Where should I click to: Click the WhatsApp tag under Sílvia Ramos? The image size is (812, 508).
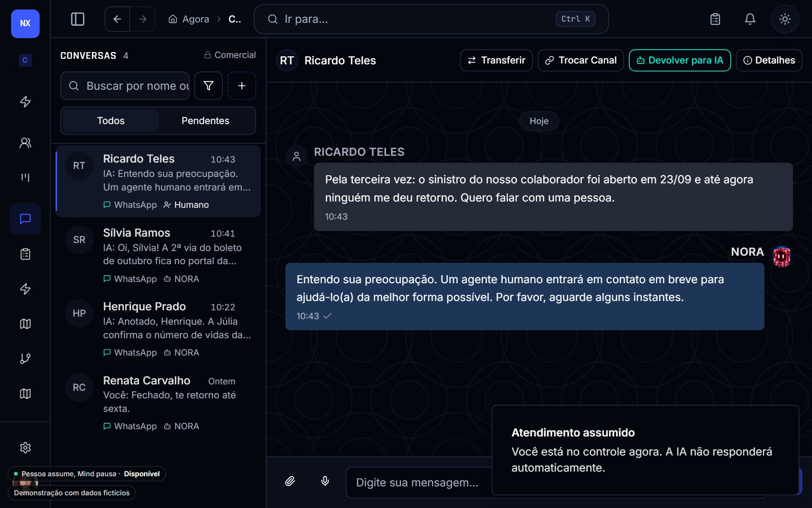tap(130, 279)
